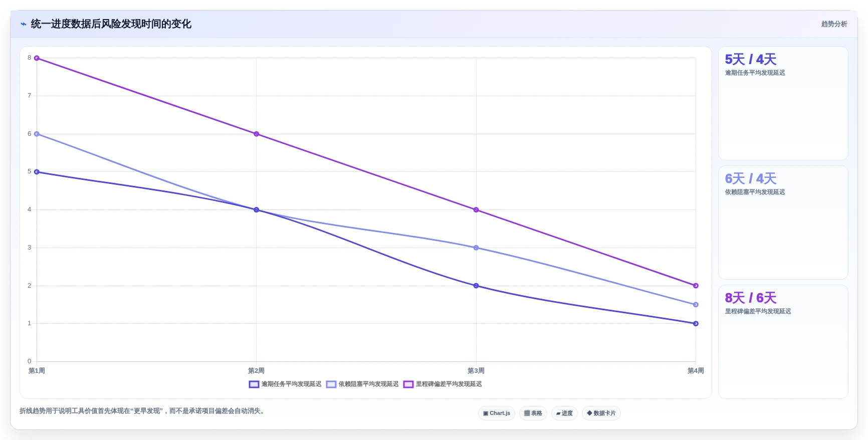The width and height of the screenshot is (868, 440).
Task: Toggle the 里程碑偏差平均发现延迟 legend item
Action: pyautogui.click(x=443, y=384)
